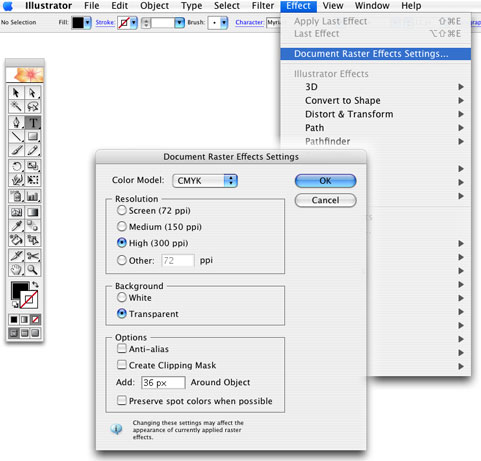Pick the Magic Wand tool
Screen dimensions: 481x461
(16, 107)
